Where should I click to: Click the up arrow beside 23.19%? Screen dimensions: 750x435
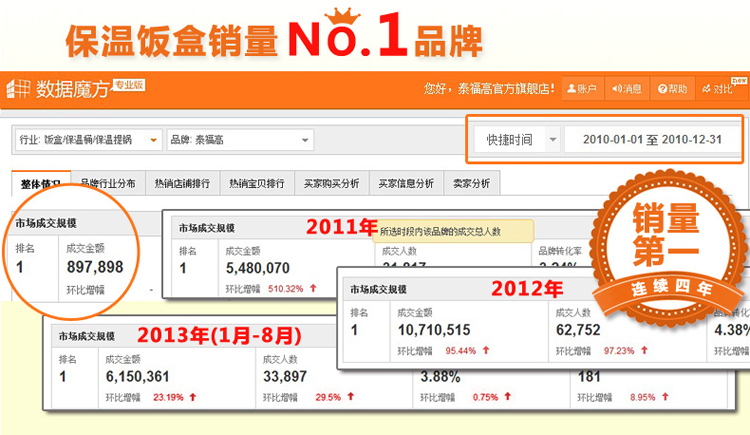pyautogui.click(x=193, y=397)
